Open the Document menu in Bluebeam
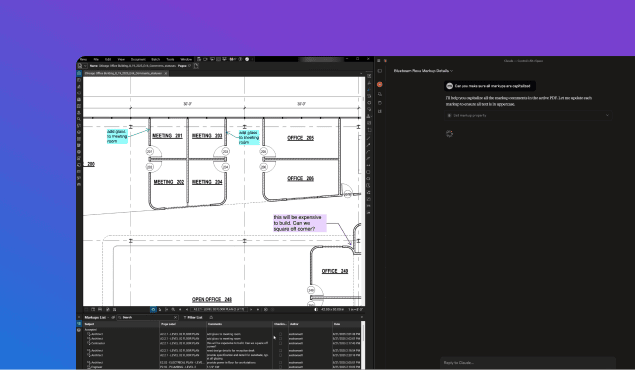The image size is (635, 370). [138, 60]
